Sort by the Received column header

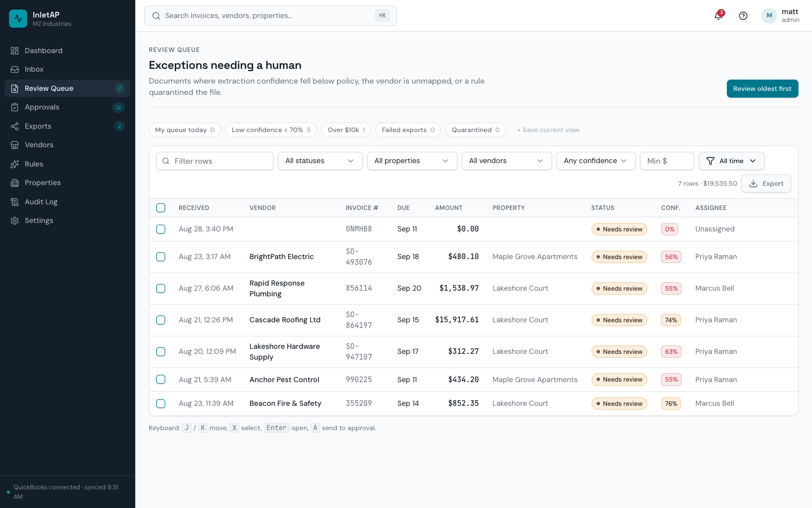[x=194, y=208]
